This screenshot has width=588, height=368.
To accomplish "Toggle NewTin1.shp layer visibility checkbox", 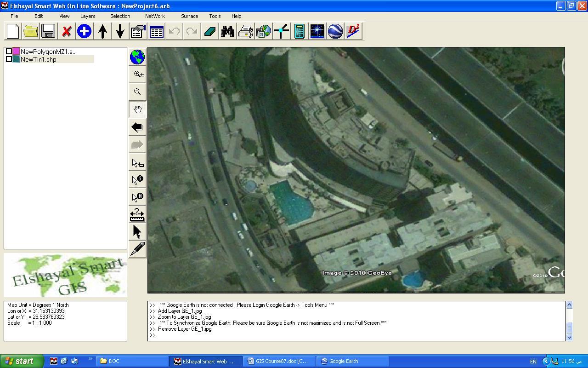I will [9, 59].
